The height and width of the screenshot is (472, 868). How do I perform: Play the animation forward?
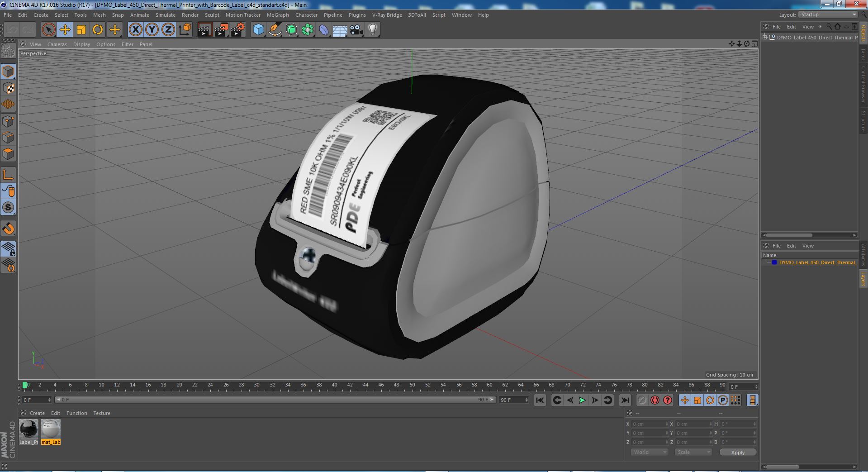coord(583,400)
